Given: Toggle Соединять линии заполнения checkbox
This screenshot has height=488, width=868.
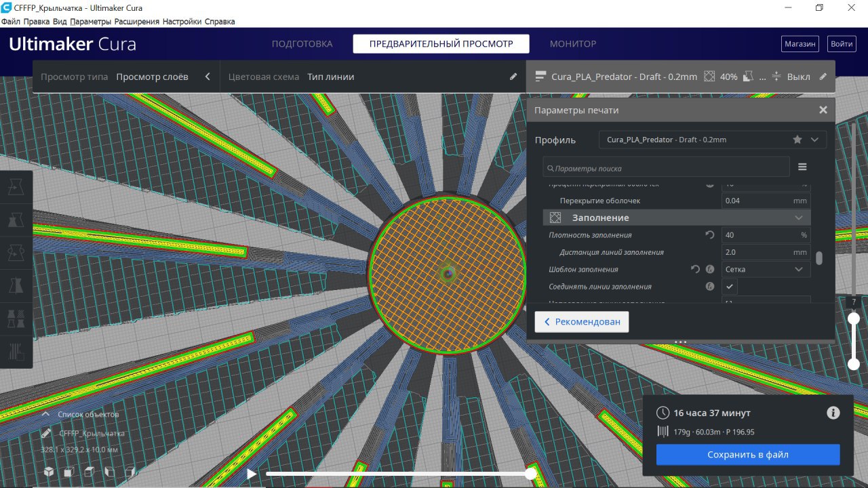Looking at the screenshot, I should (730, 287).
